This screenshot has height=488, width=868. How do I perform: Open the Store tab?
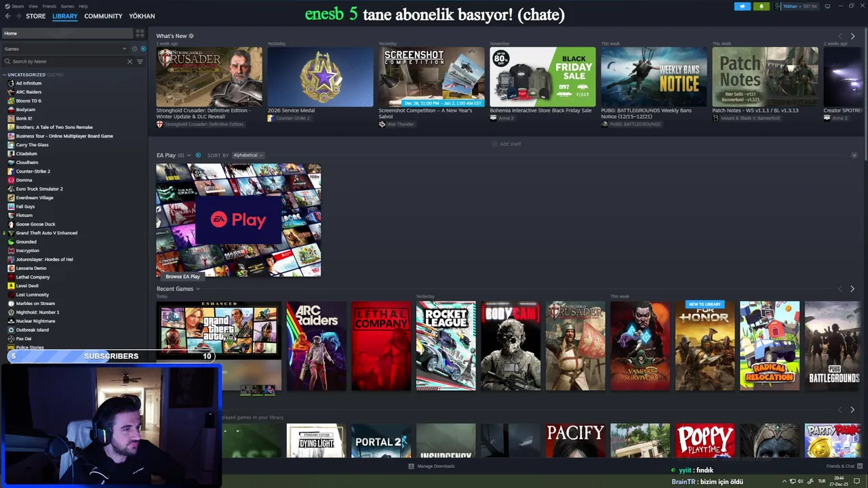pos(36,16)
